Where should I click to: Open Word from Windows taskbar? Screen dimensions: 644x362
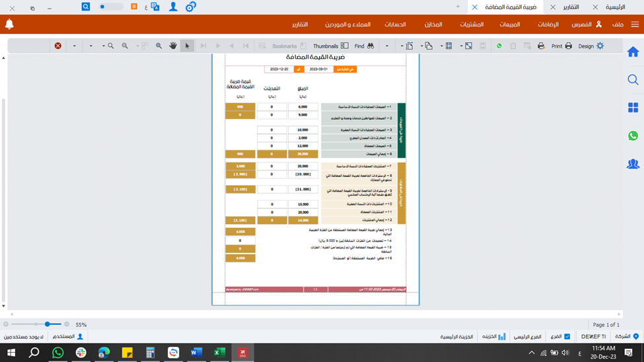tap(196, 353)
